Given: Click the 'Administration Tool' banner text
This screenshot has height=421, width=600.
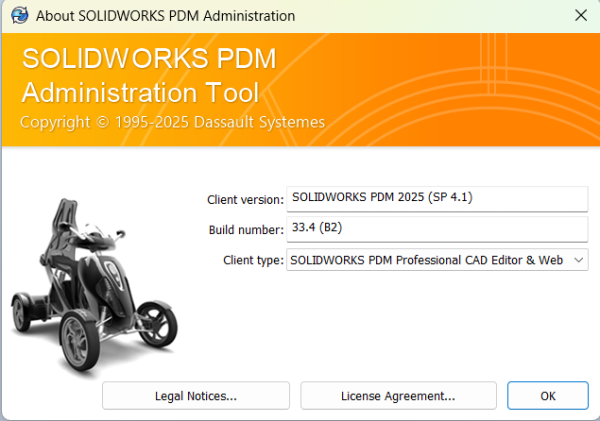Looking at the screenshot, I should [141, 92].
